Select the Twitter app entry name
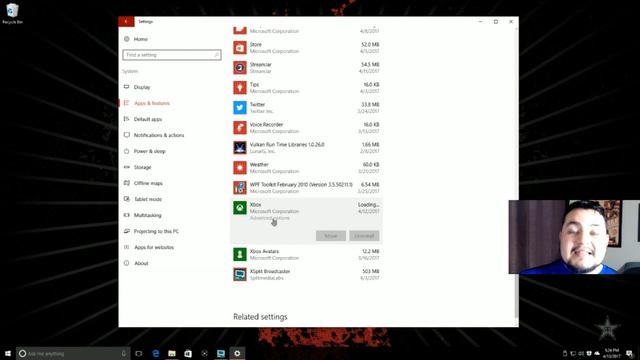The image size is (640, 360). click(257, 104)
